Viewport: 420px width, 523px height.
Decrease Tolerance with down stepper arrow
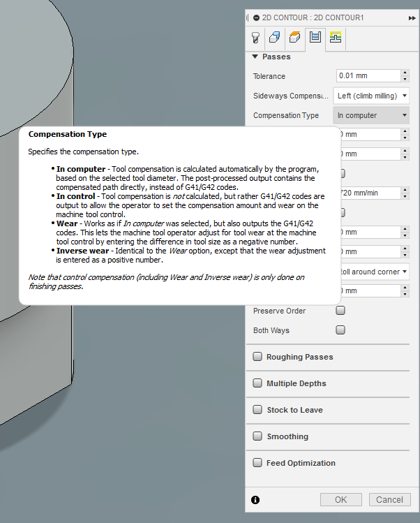(x=405, y=79)
